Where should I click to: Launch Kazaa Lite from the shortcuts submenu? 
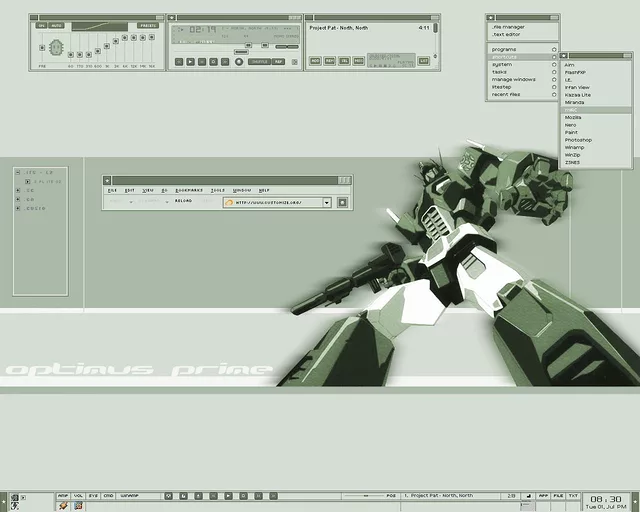(596, 95)
